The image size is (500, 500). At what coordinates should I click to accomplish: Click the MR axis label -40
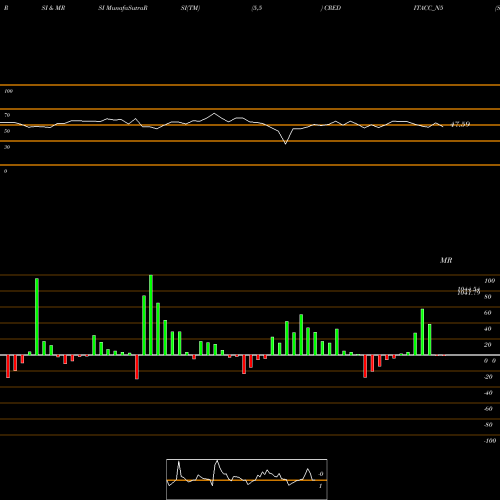[x=488, y=393]
